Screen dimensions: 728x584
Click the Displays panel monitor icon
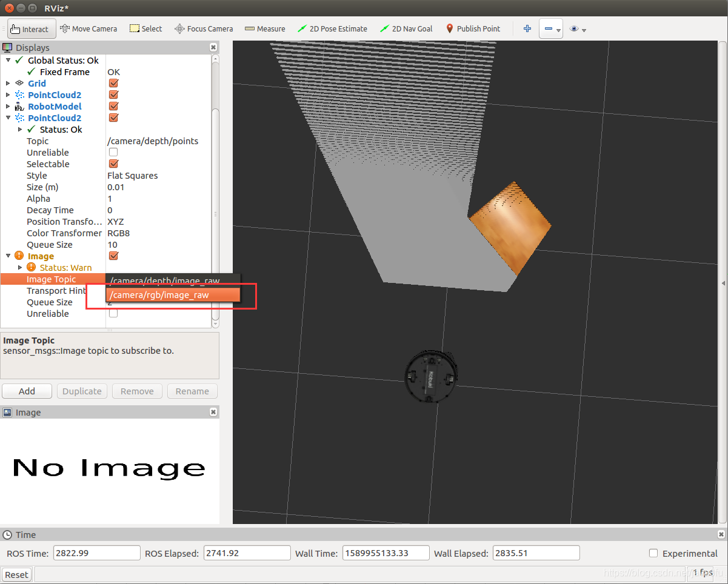tap(7, 47)
